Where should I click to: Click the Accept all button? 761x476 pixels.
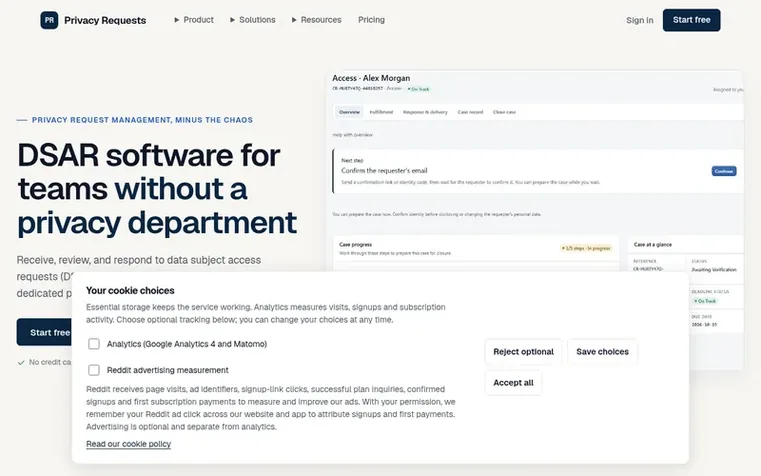(513, 383)
